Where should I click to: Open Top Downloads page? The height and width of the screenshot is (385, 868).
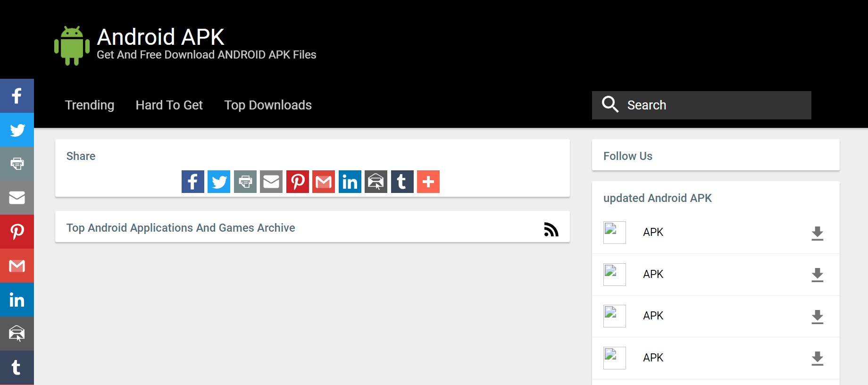pos(268,105)
